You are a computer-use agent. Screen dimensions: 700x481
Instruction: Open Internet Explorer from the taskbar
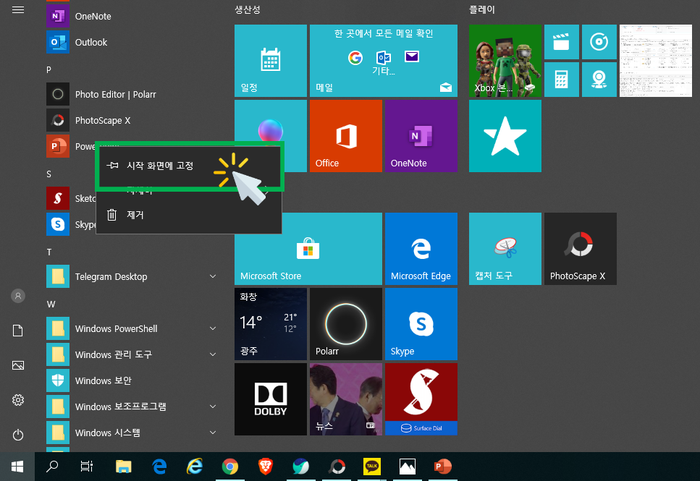tap(195, 467)
